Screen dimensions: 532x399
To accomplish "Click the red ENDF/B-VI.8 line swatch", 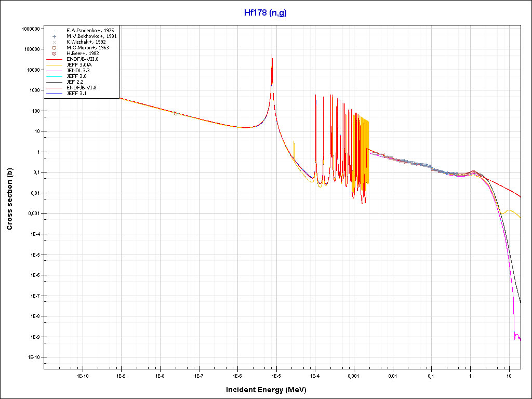I will pos(54,88).
